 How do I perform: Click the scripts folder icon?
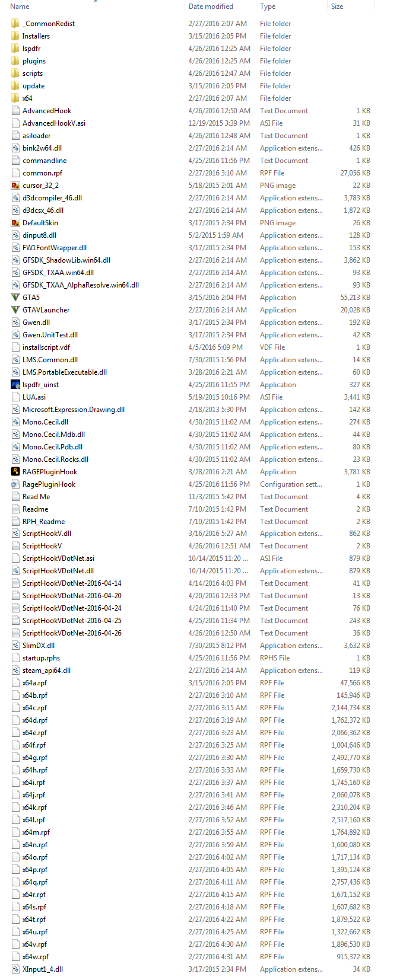click(x=15, y=74)
